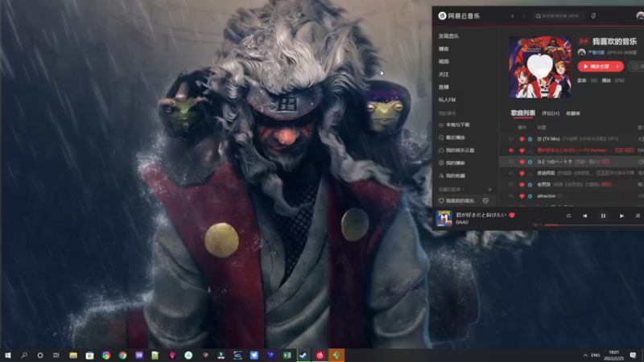
Task: Open 本地与下载 in the sidebar
Action: 454,125
